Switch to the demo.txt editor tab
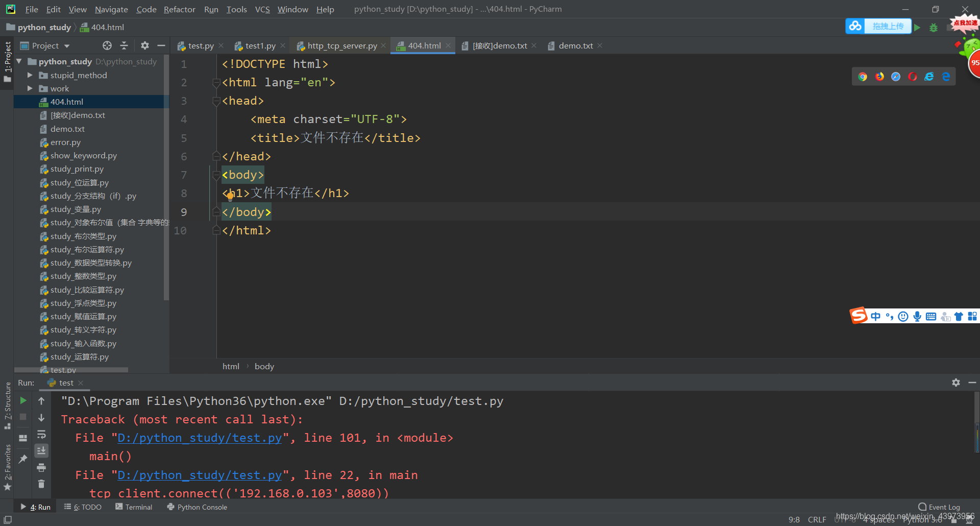The height and width of the screenshot is (526, 980). (576, 45)
